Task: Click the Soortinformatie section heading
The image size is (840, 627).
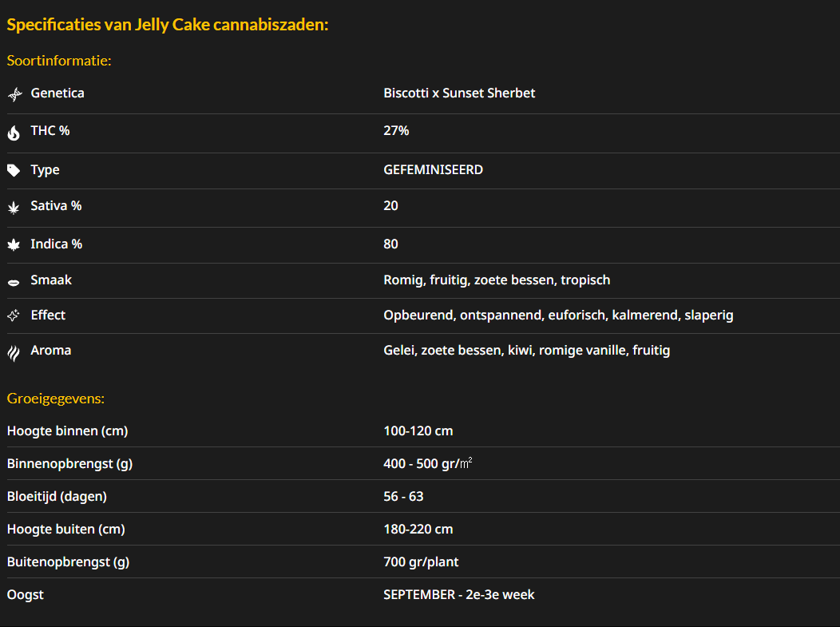Action: pyautogui.click(x=59, y=61)
